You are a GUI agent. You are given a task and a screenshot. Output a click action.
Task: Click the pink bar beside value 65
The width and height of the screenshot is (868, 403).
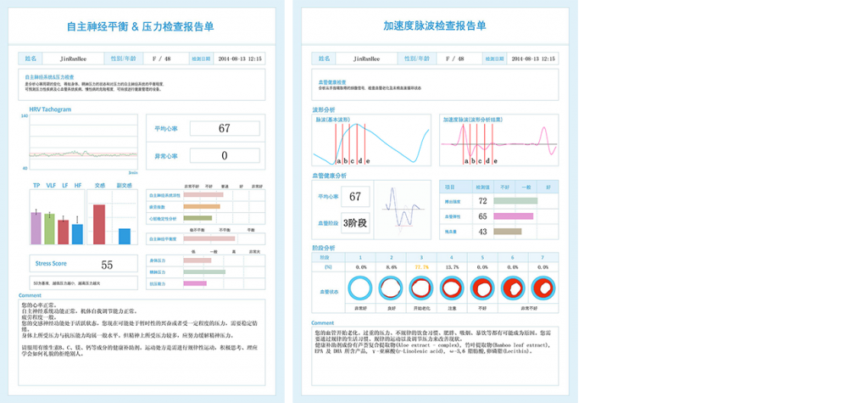pyautogui.click(x=513, y=216)
